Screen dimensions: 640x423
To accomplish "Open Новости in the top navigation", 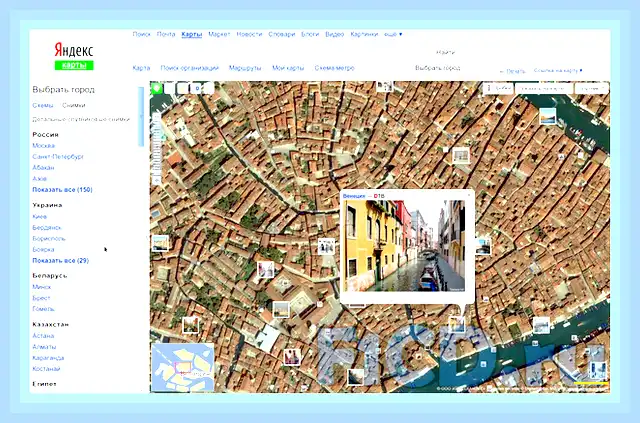I will [249, 34].
